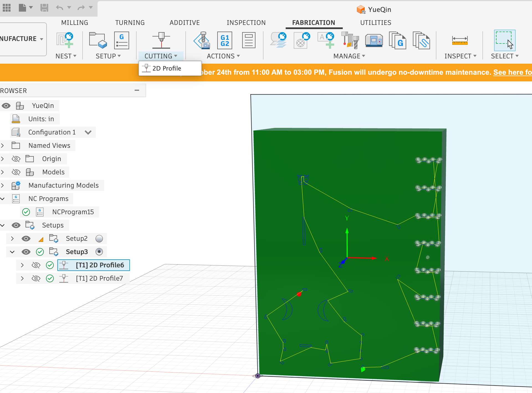Open the Configuration 1 dropdown chevron
Image resolution: width=532 pixels, height=393 pixels.
[88, 132]
